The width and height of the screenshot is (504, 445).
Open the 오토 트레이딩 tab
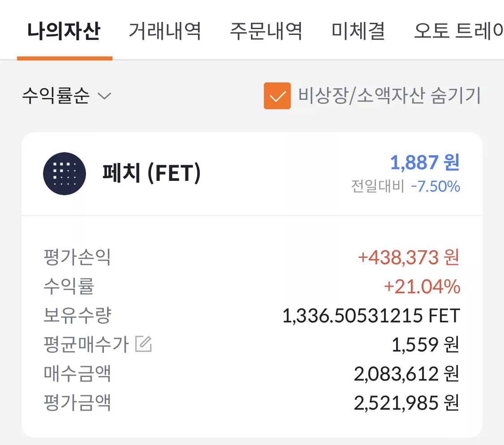pyautogui.click(x=459, y=31)
